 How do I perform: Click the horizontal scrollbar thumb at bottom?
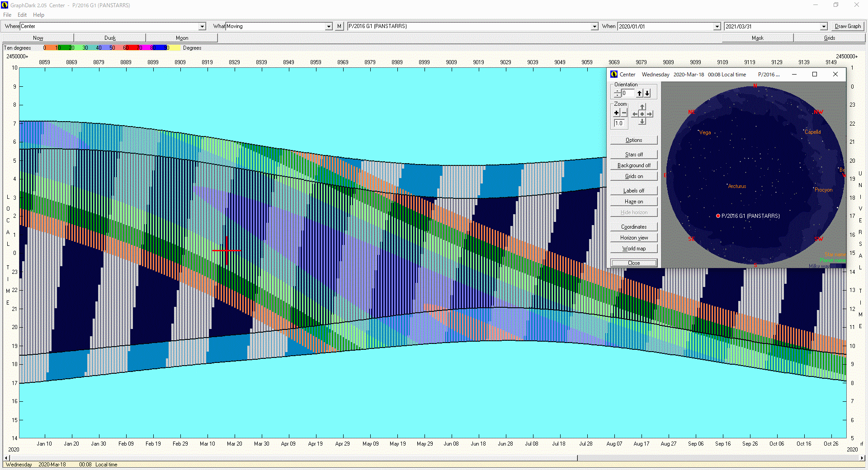(293, 458)
